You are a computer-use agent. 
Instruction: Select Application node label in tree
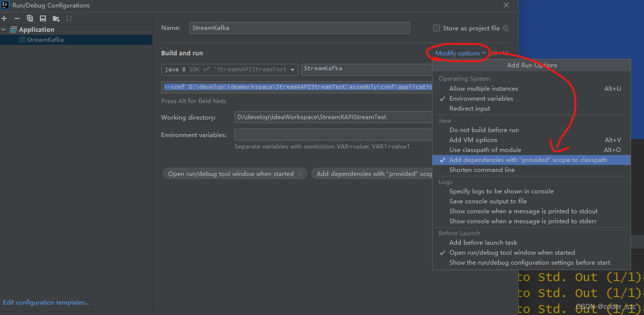pyautogui.click(x=36, y=30)
